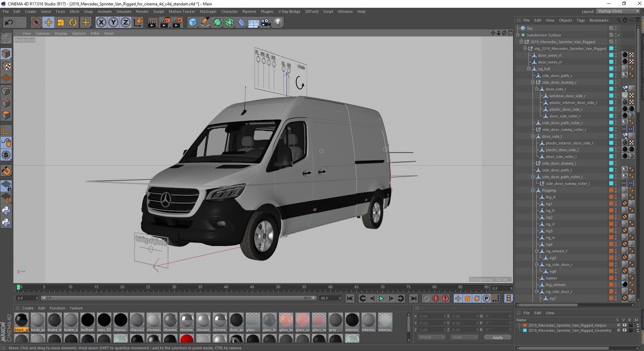This screenshot has height=351, width=644.
Task: Select side_door_path_r in object tree
Action: click(x=557, y=76)
